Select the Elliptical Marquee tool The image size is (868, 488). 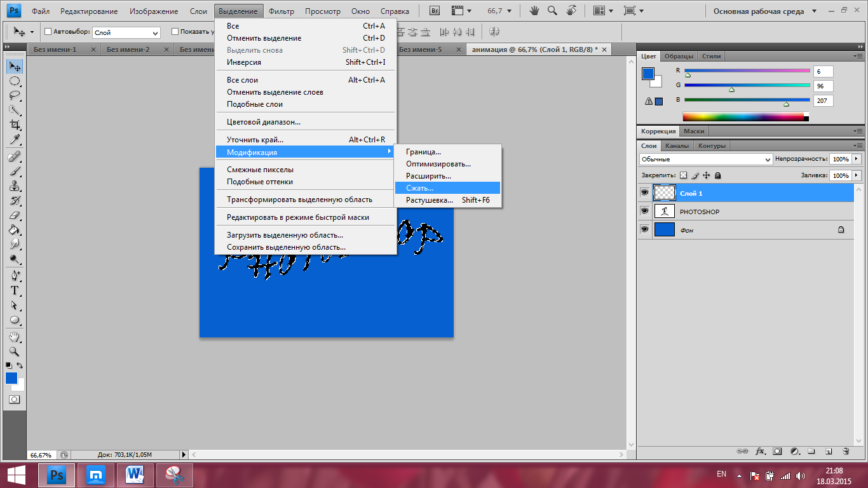15,81
